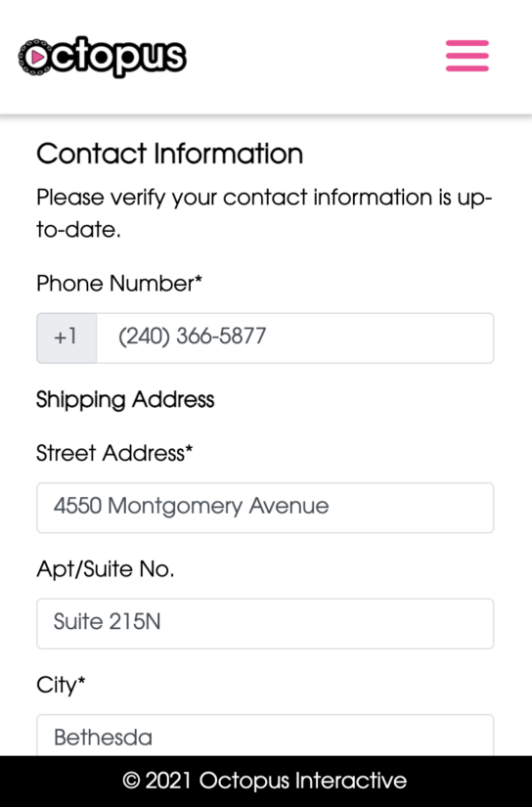
Task: Click the 2021 year in the footer
Action: click(169, 781)
